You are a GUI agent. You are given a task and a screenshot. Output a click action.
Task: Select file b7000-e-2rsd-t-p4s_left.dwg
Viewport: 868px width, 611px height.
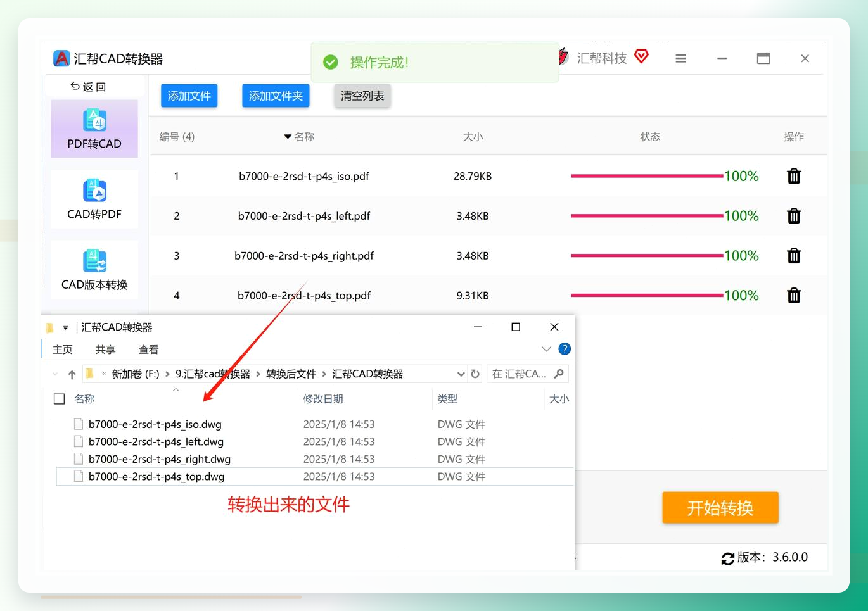point(156,441)
